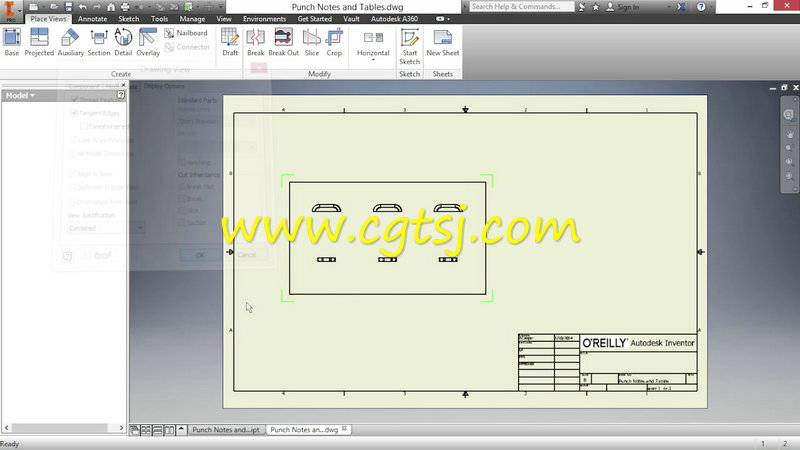Select the Slice tool
The width and height of the screenshot is (800, 450).
312,42
